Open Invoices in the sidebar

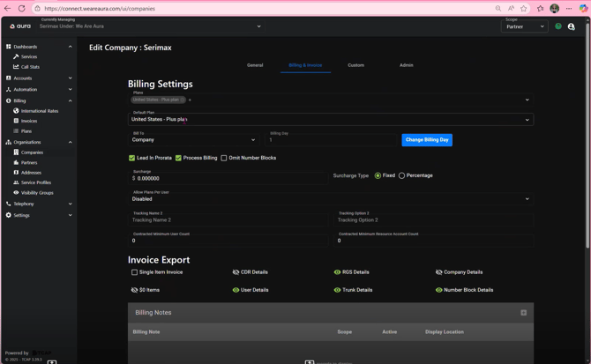[29, 121]
